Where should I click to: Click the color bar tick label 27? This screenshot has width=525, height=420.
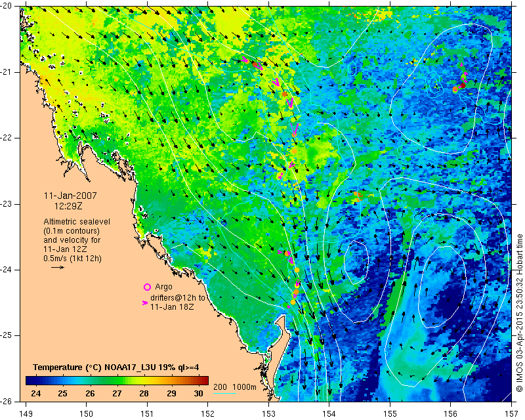[117, 394]
